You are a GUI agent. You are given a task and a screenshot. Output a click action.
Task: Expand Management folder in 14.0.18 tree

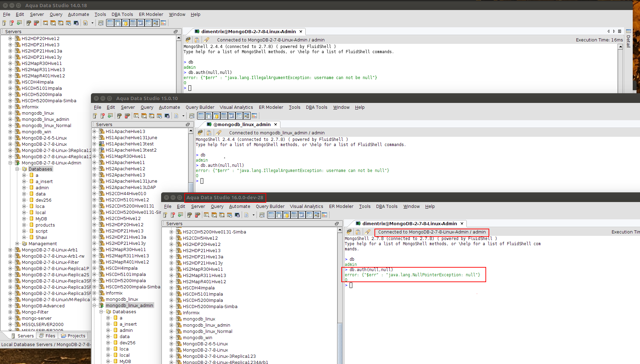point(17,244)
